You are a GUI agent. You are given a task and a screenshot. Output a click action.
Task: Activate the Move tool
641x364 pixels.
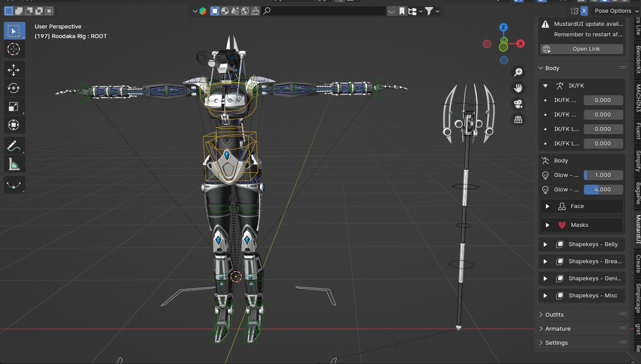14,70
